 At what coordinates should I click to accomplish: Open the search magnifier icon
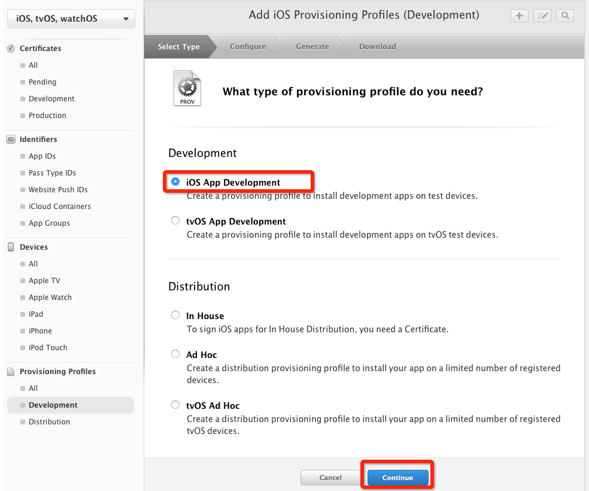[x=565, y=16]
